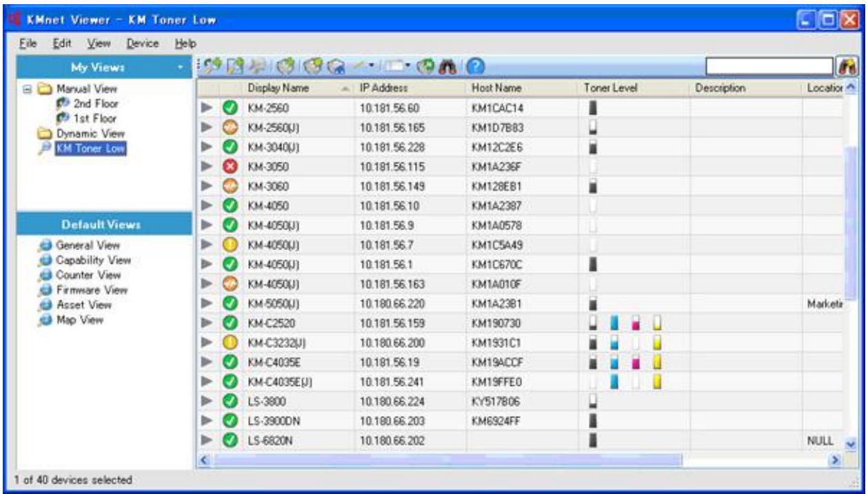Image resolution: width=868 pixels, height=494 pixels.
Task: Sort by IP Address column header
Action: pyautogui.click(x=410, y=89)
